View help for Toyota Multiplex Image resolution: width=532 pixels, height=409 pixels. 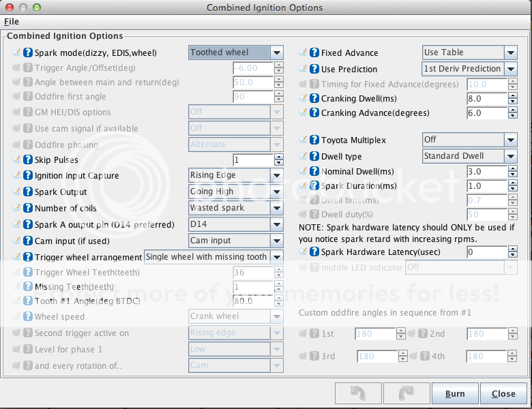[314, 140]
